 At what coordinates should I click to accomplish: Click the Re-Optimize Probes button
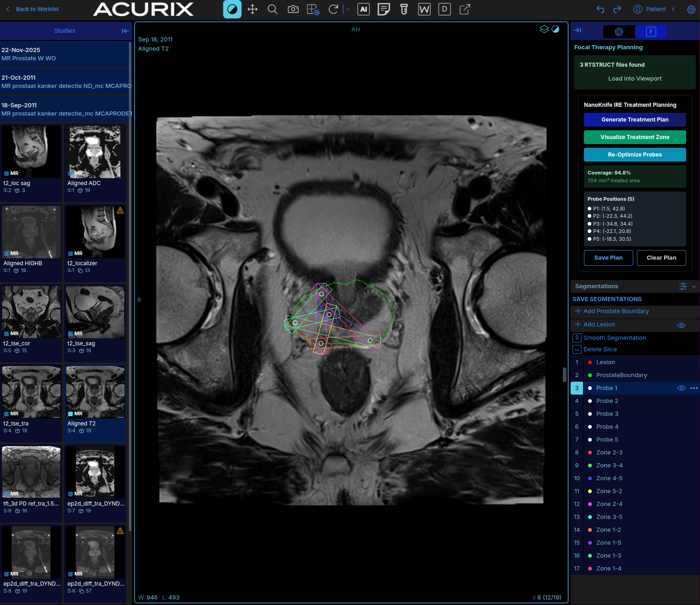pyautogui.click(x=635, y=155)
